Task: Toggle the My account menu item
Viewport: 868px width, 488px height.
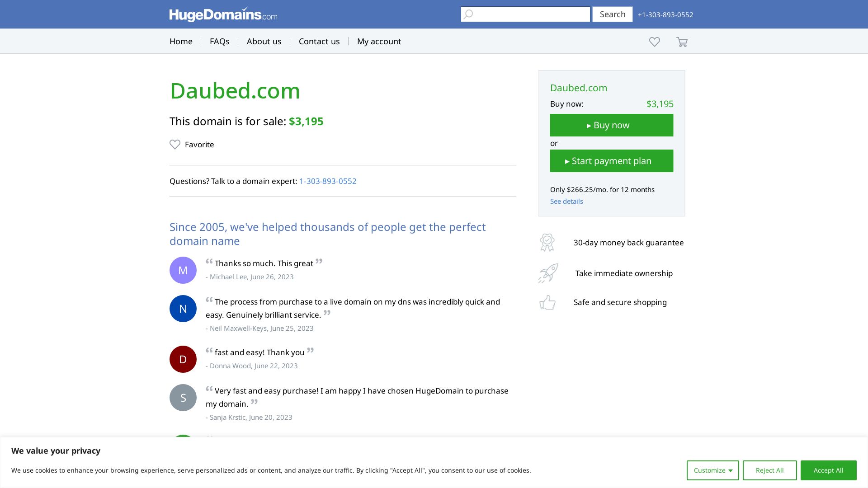Action: pos(378,41)
